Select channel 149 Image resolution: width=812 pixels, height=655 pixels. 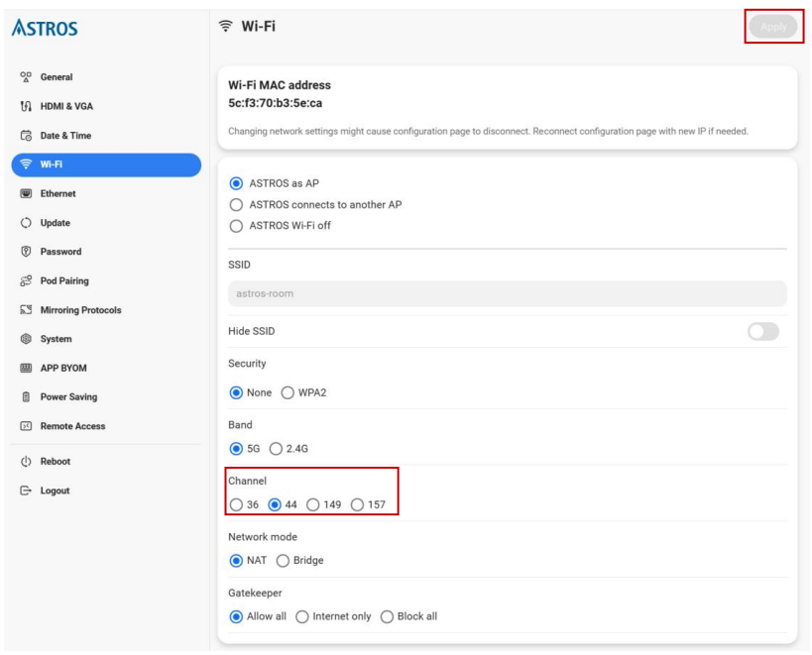(312, 504)
